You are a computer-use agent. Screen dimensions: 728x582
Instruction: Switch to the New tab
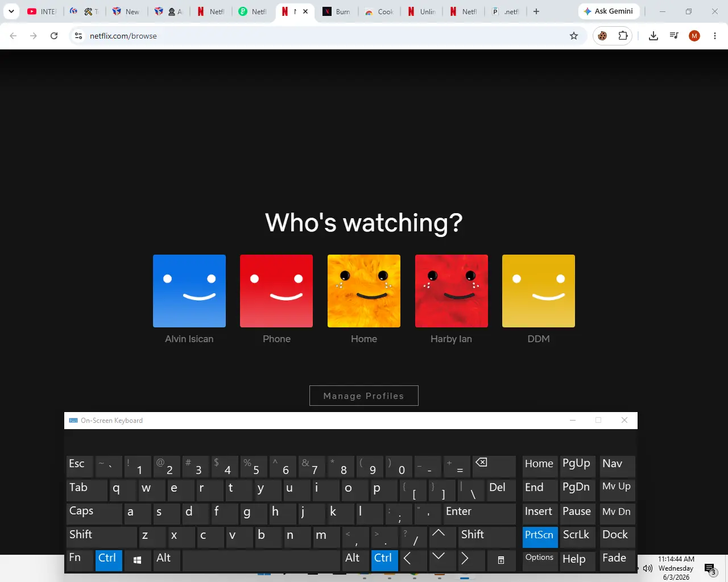[x=126, y=11]
